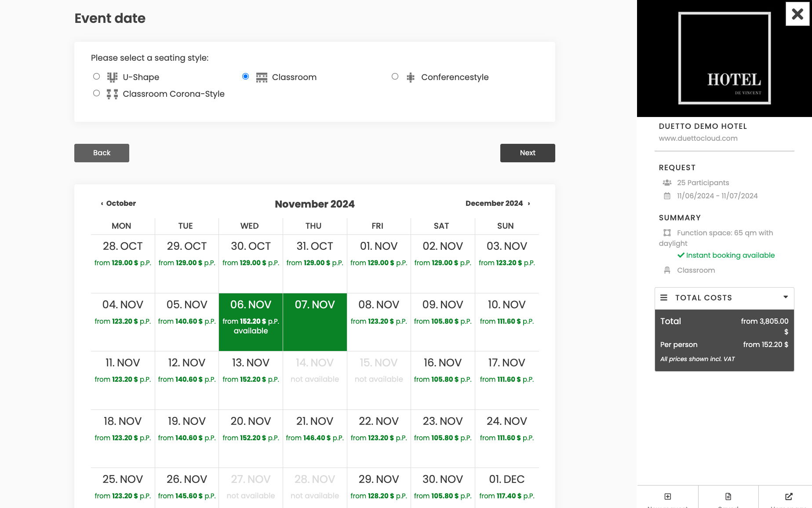The width and height of the screenshot is (812, 508).
Task: Select the Conferencestyle seating radio button
Action: [395, 77]
